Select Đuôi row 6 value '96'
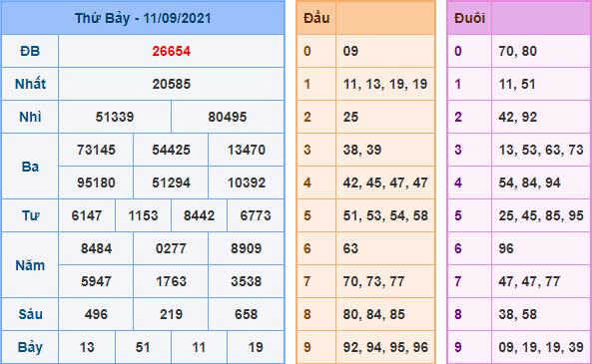Image resolution: width=592 pixels, height=364 pixels. [x=506, y=248]
